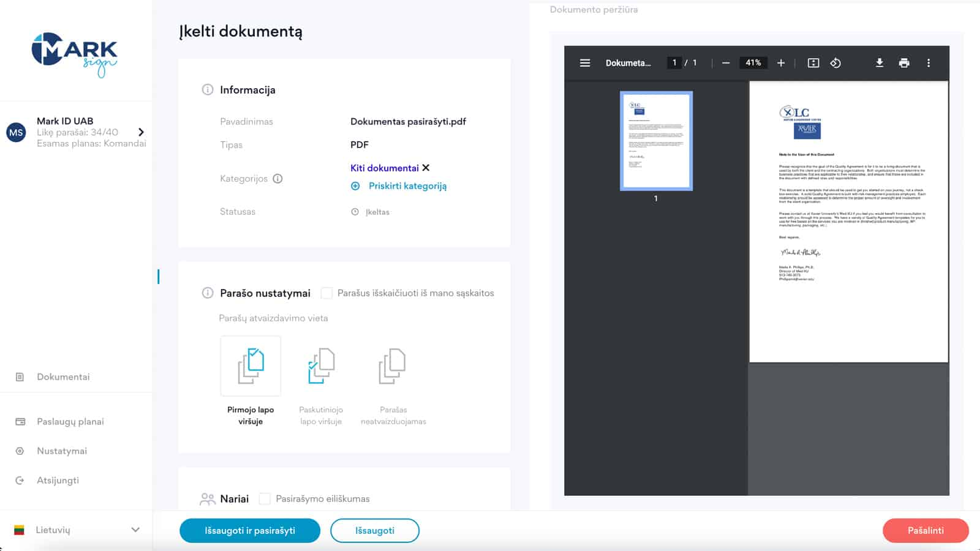
Task: Select Parašas neatvaizduojamas option
Action: (392, 366)
